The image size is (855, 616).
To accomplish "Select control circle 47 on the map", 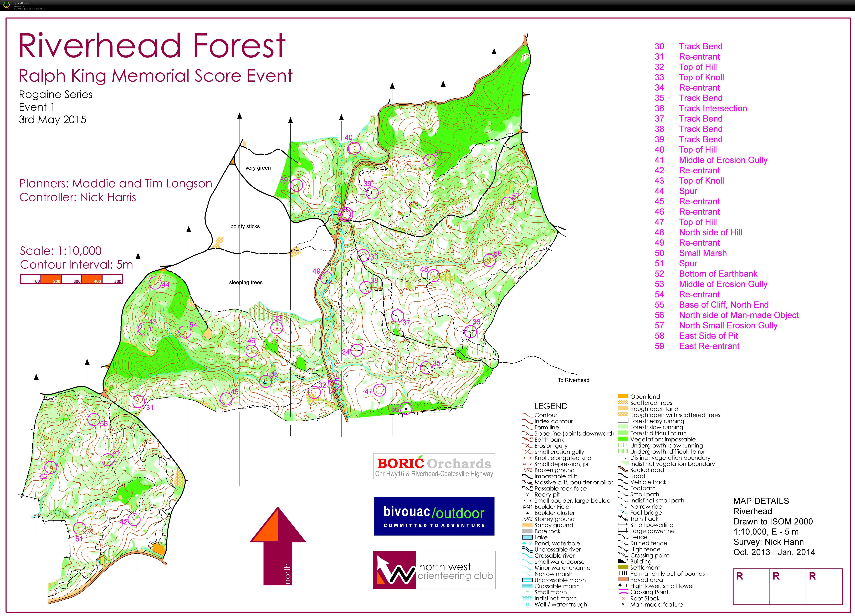I will [380, 390].
